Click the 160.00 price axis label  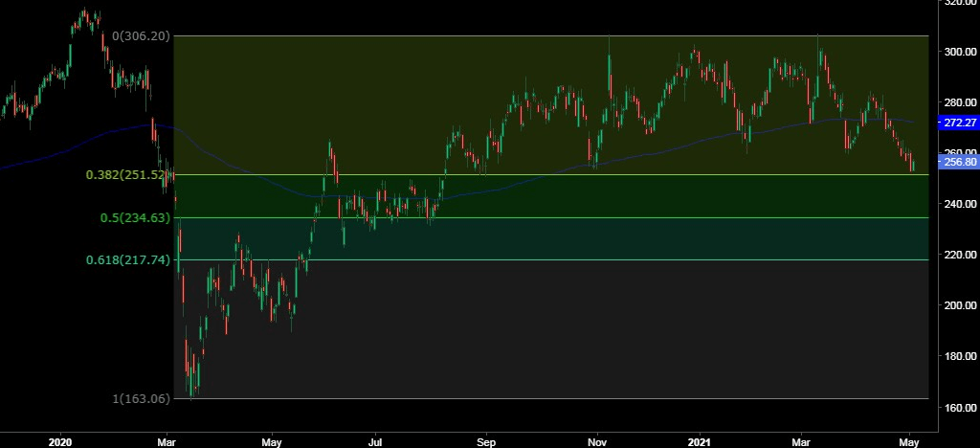(961, 408)
